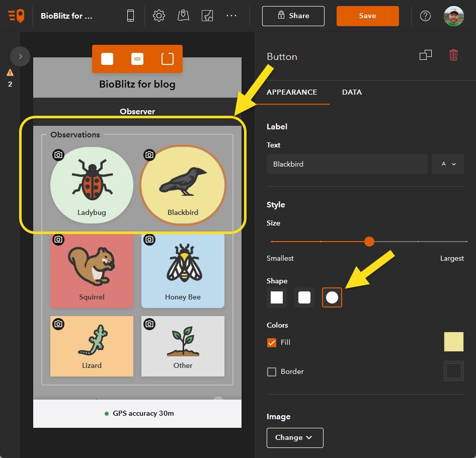Click the red trash delete icon

tap(453, 55)
